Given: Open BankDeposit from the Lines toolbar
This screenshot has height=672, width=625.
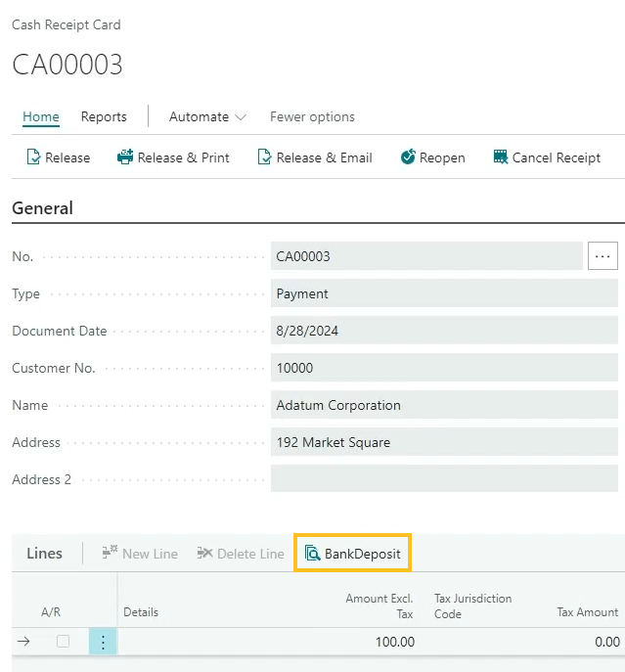Looking at the screenshot, I should 353,554.
